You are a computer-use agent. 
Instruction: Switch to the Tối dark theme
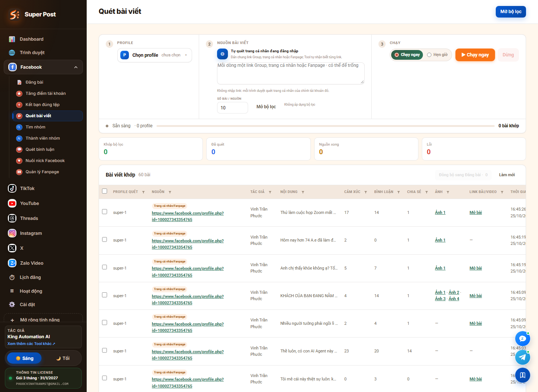tap(63, 358)
